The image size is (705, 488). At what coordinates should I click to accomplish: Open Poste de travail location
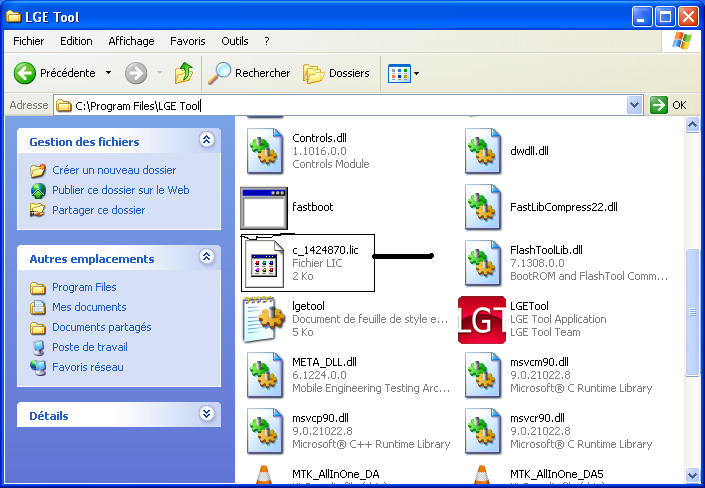(x=89, y=347)
